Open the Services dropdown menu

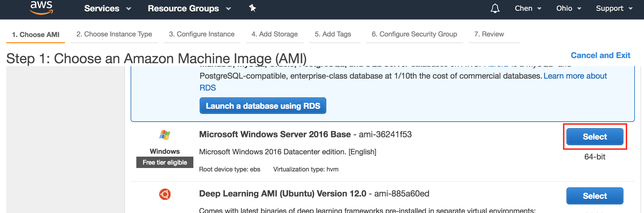[x=108, y=9]
